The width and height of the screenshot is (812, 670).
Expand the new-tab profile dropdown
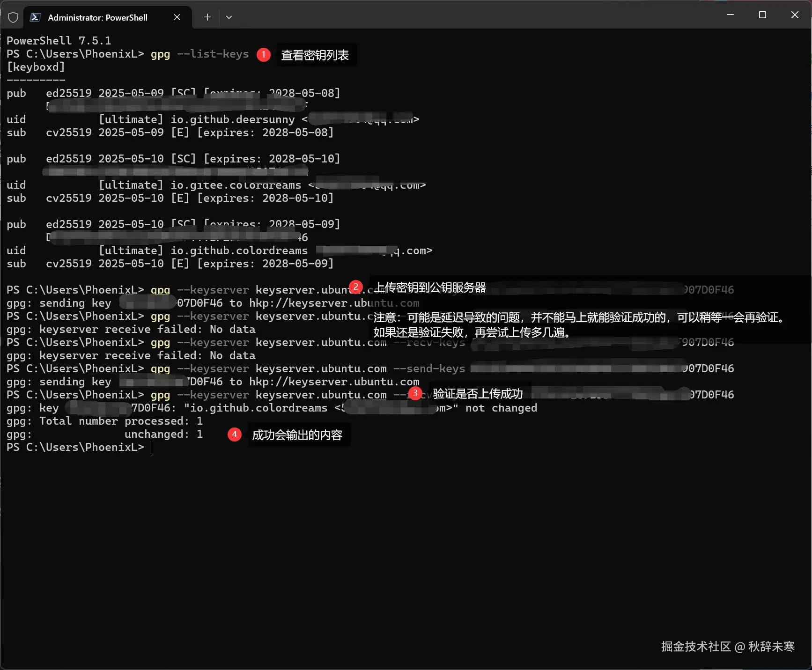click(x=229, y=17)
